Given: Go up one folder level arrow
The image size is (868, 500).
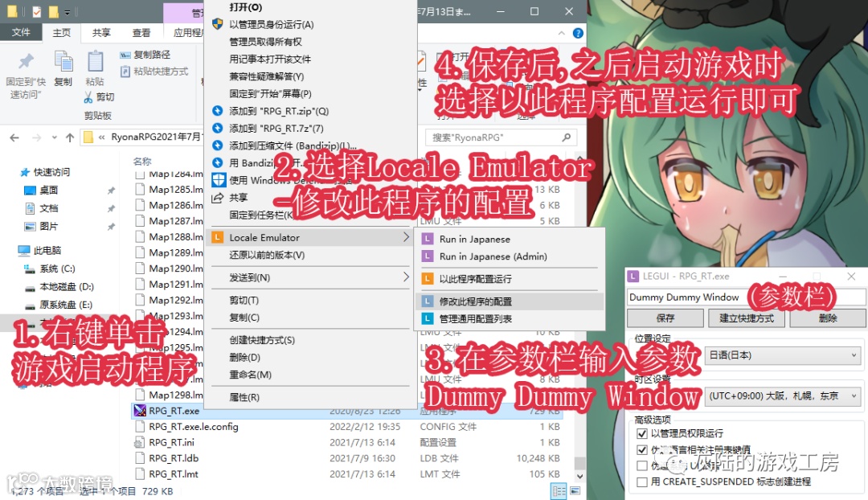Looking at the screenshot, I should 70,137.
